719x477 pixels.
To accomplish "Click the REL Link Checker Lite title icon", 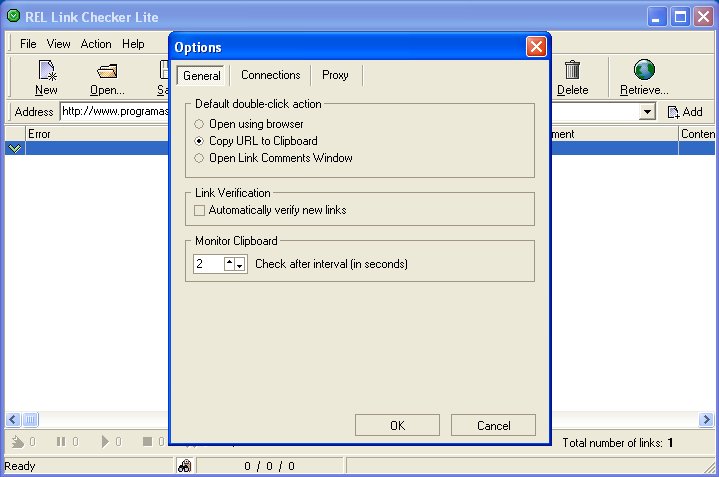I will pyautogui.click(x=14, y=17).
